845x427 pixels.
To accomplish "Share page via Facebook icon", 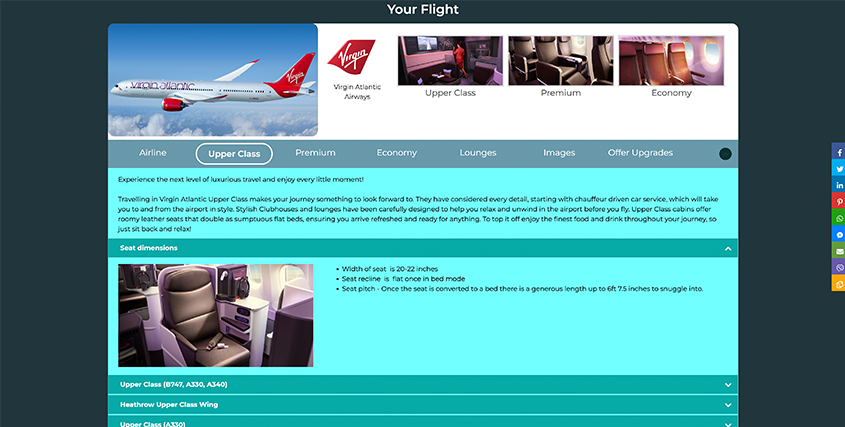I will pos(839,152).
